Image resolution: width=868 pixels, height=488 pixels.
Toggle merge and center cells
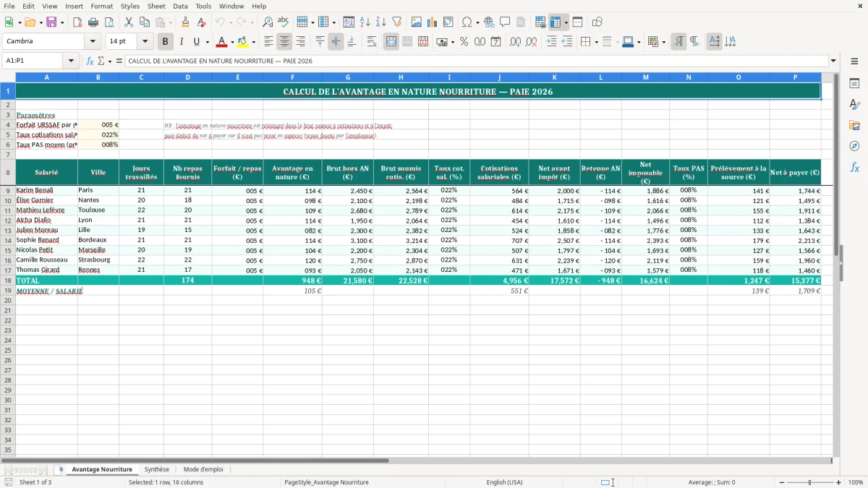pyautogui.click(x=391, y=42)
